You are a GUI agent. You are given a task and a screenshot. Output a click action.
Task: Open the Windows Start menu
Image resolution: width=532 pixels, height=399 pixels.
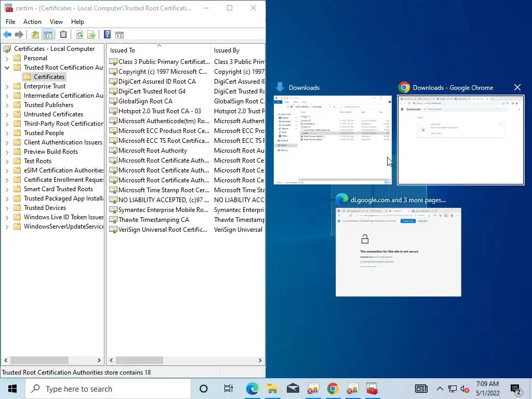tap(12, 389)
